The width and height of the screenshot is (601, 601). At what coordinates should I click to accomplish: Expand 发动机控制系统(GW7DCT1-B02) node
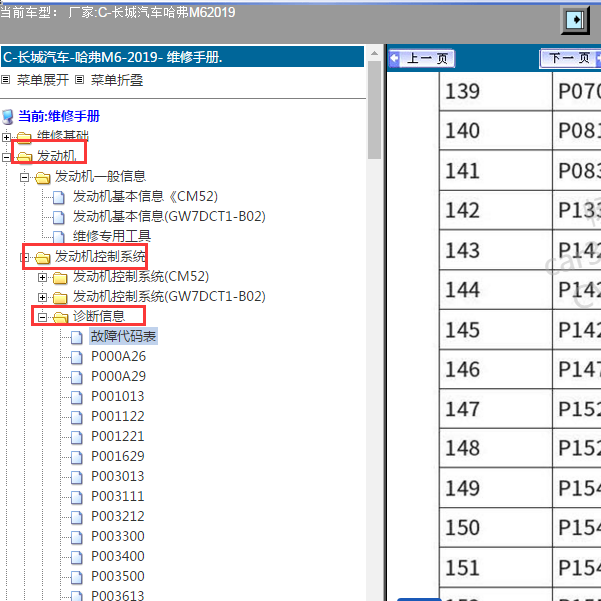click(x=43, y=297)
